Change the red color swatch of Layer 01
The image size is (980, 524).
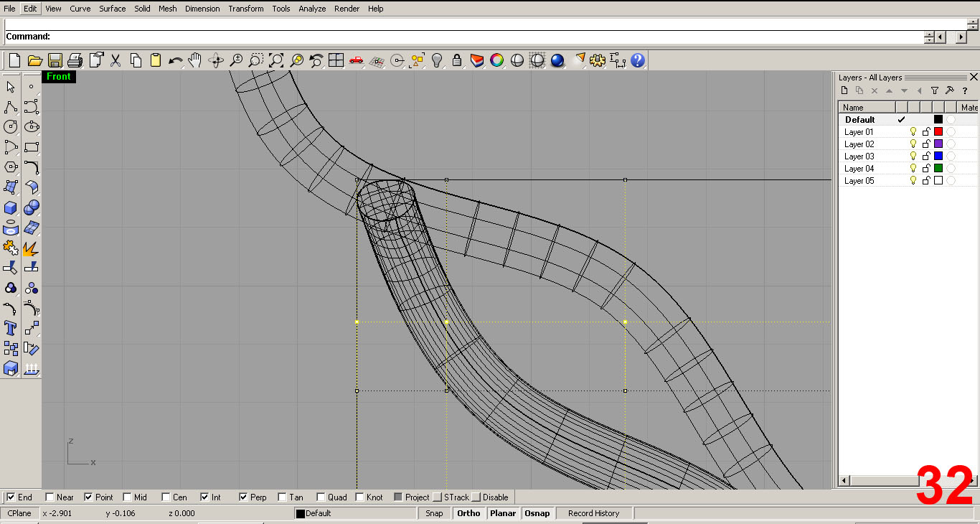(938, 132)
